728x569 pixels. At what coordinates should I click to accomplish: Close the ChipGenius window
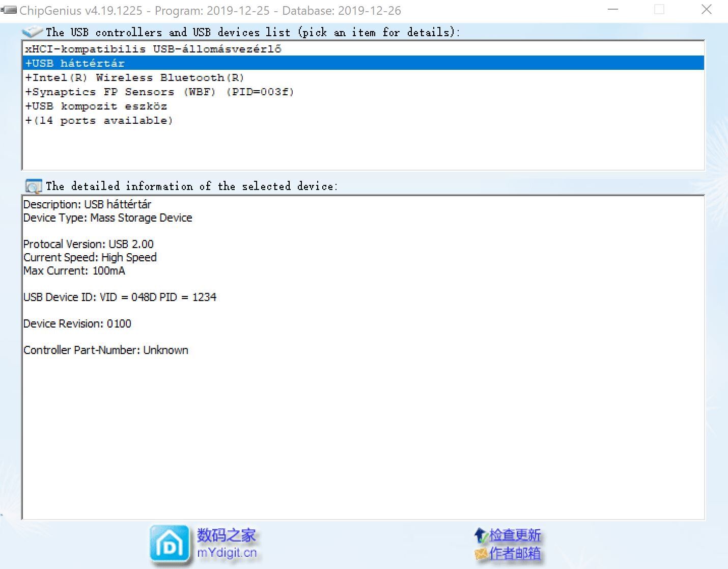pos(707,10)
